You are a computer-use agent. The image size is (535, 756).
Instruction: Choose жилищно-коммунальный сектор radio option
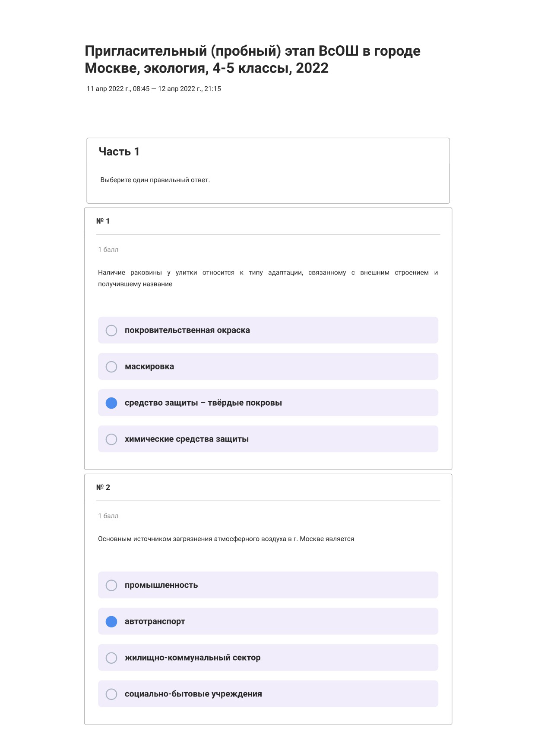(111, 658)
